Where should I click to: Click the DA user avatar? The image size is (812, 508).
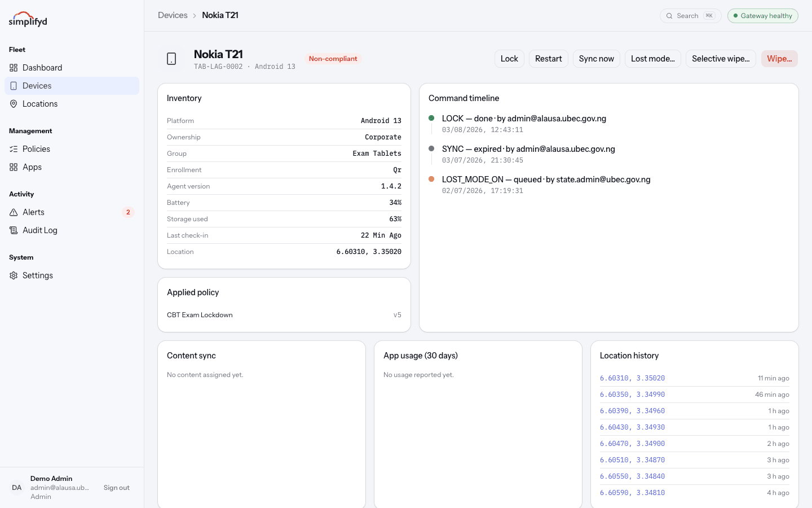point(17,488)
